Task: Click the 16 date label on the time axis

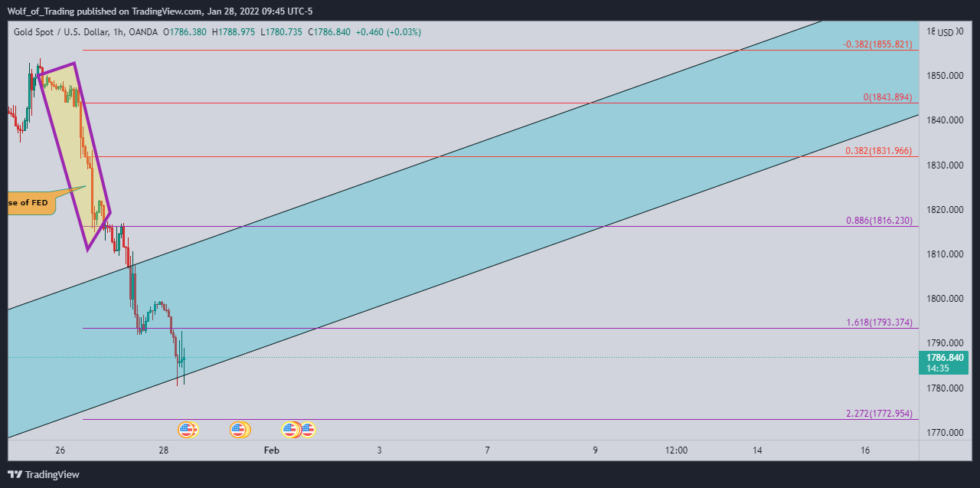Action: (865, 450)
